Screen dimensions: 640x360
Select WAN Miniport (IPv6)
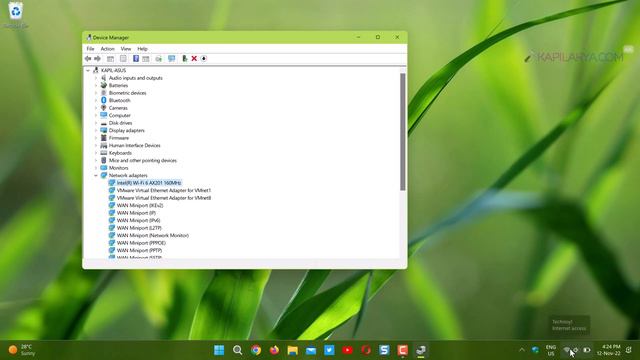138,220
